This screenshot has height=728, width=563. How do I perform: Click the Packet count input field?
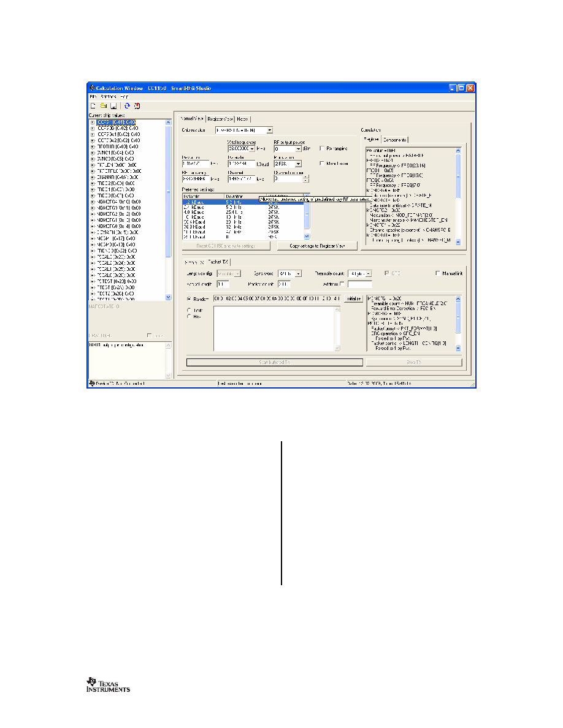click(x=284, y=284)
